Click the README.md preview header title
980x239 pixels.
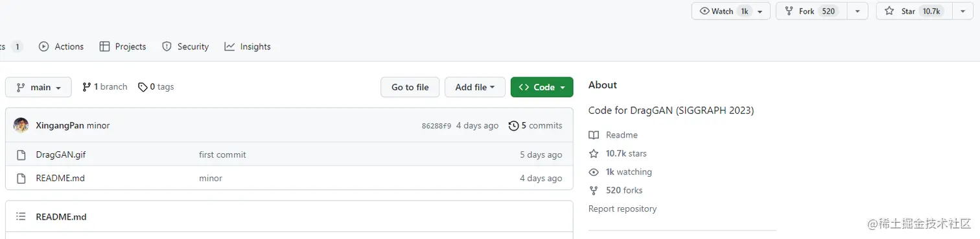point(61,217)
